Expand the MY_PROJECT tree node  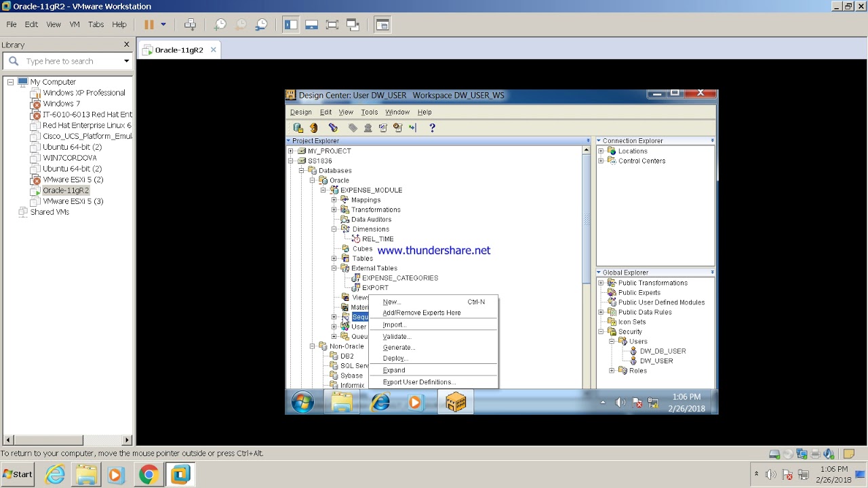coord(291,151)
